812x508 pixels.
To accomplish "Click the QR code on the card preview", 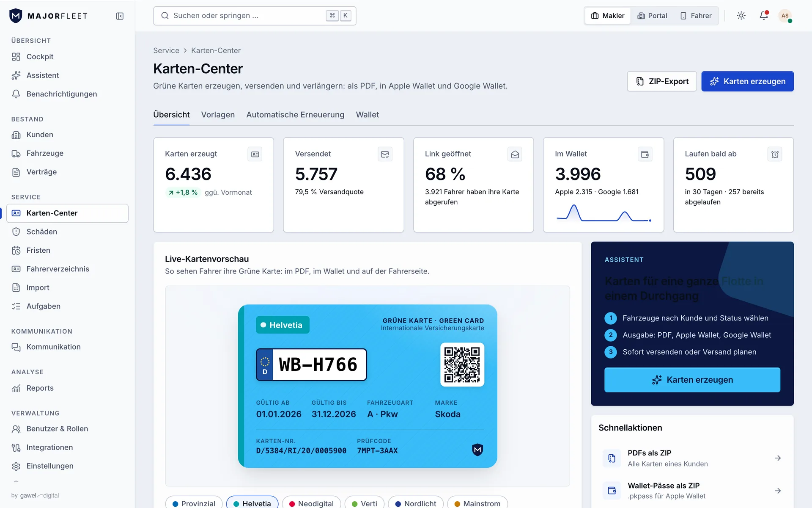I will (x=462, y=364).
